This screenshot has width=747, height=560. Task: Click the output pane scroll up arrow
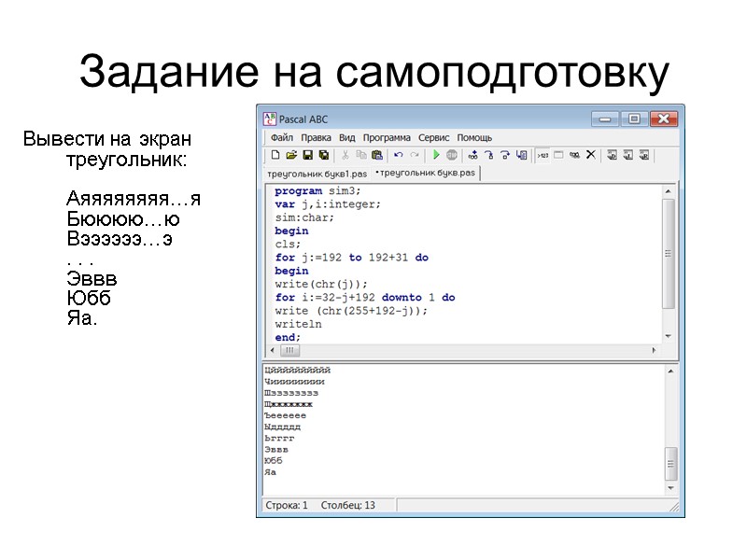pos(670,371)
